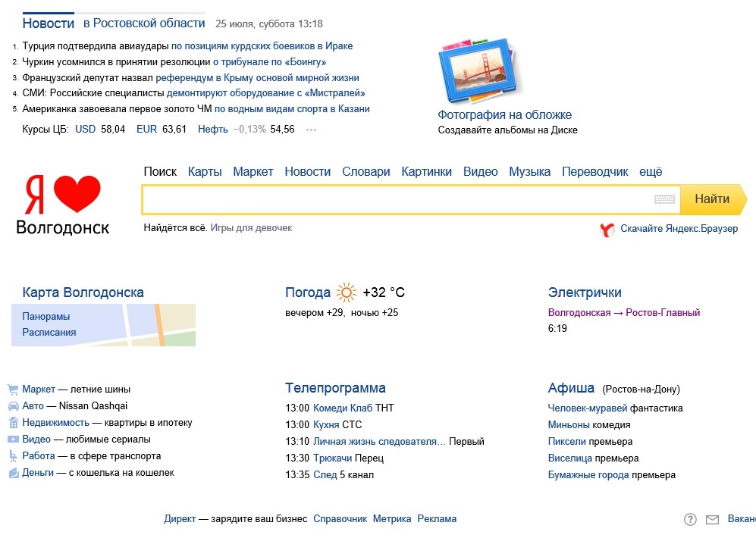Open news on Crimea referendum

tap(258, 77)
